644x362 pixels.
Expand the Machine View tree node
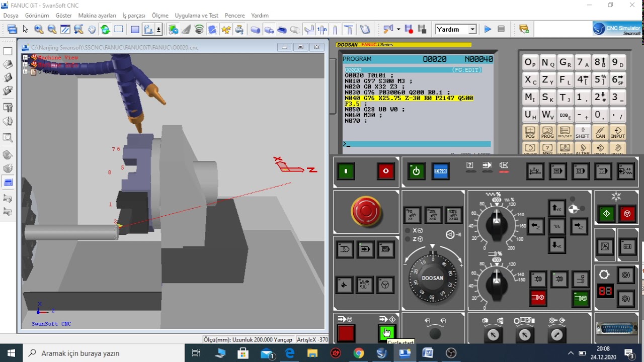25,58
